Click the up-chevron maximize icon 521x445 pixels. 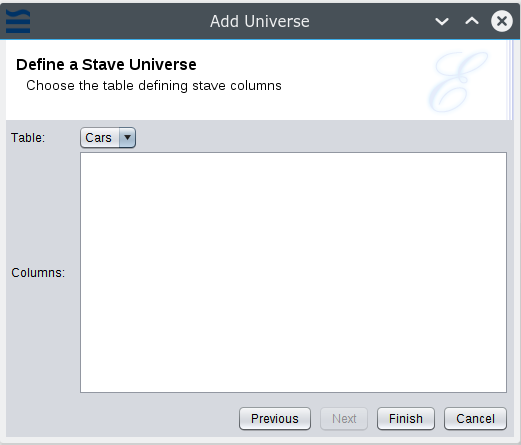(x=472, y=21)
